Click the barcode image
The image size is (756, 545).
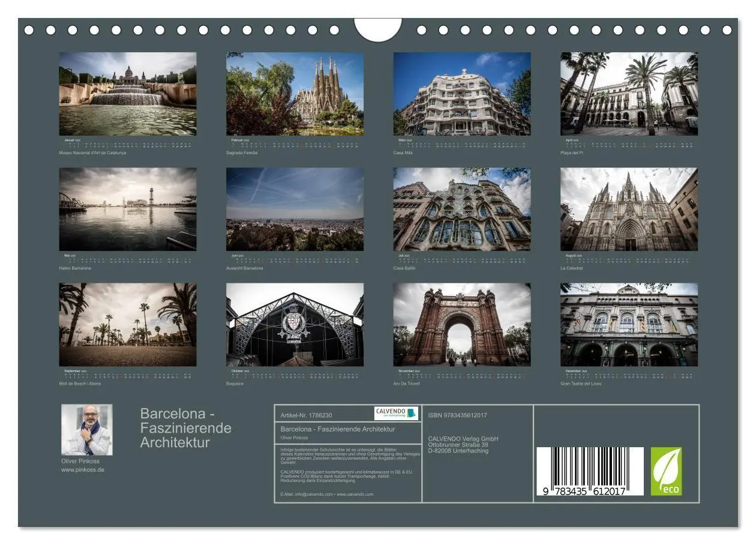coord(590,471)
